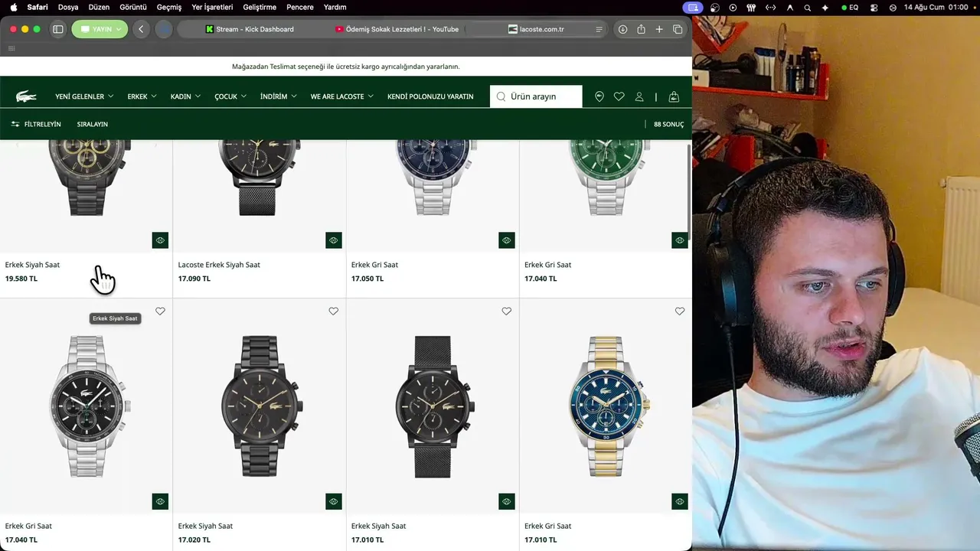980x551 pixels.
Task: Open the shopping bag icon
Action: click(x=674, y=96)
